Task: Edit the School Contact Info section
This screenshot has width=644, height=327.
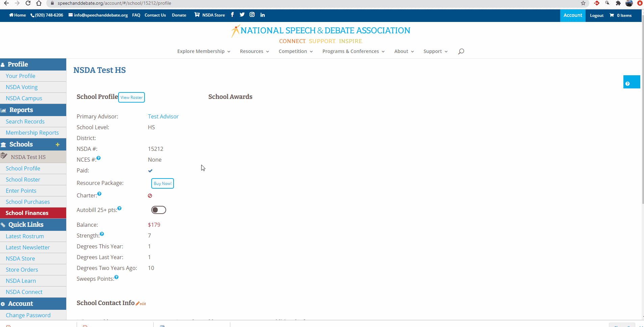Action: 141,303
